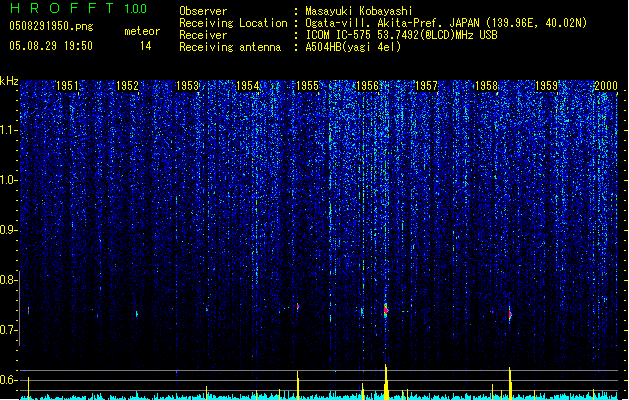Click the 1959 time marker
The height and width of the screenshot is (400, 629).
pyautogui.click(x=546, y=85)
